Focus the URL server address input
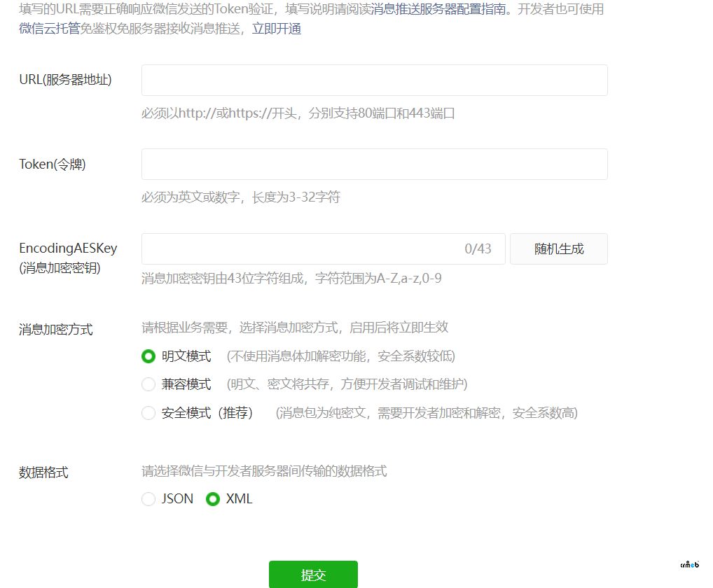Screen dimensions: 713x588 pos(374,80)
